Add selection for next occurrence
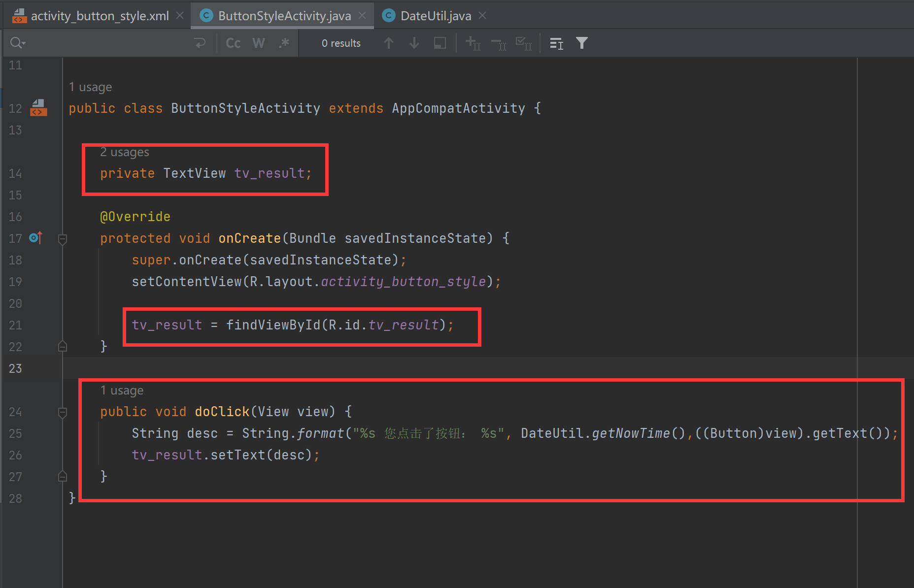This screenshot has height=588, width=914. (x=473, y=43)
